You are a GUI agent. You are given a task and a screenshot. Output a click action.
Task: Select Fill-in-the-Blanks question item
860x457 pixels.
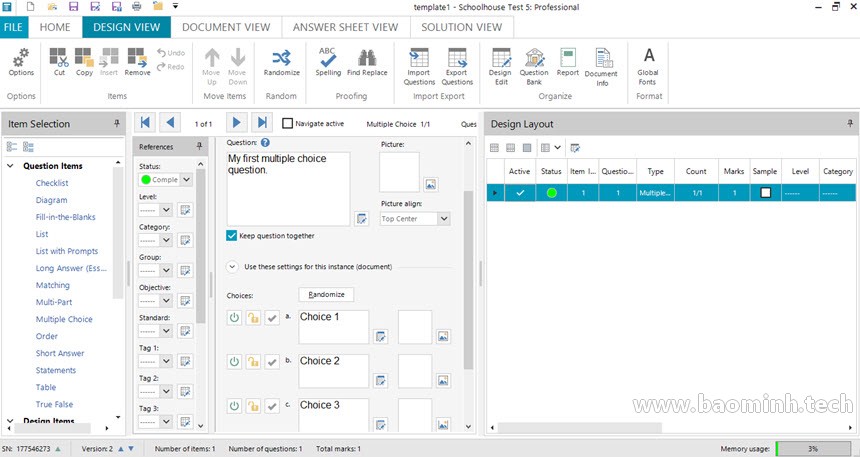(x=65, y=217)
